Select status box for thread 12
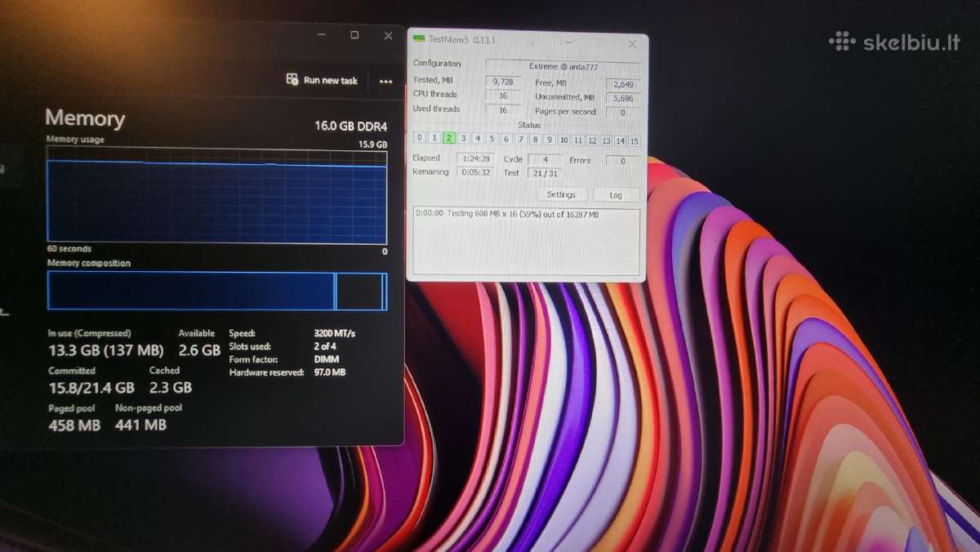The height and width of the screenshot is (552, 980). click(x=592, y=140)
